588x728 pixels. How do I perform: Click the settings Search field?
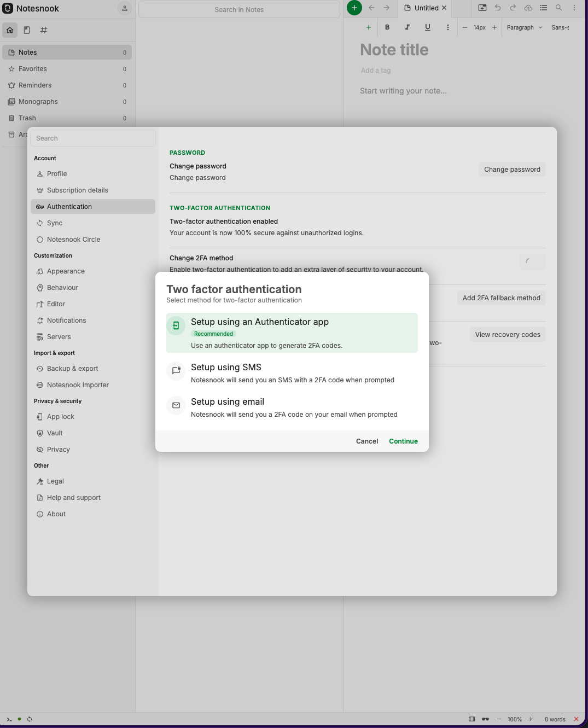pyautogui.click(x=92, y=138)
